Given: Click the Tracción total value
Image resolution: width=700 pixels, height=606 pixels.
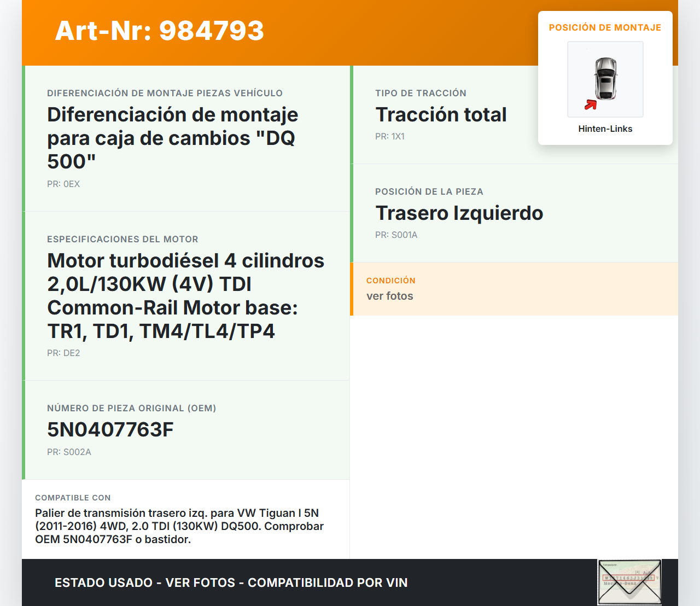Looking at the screenshot, I should coord(441,115).
